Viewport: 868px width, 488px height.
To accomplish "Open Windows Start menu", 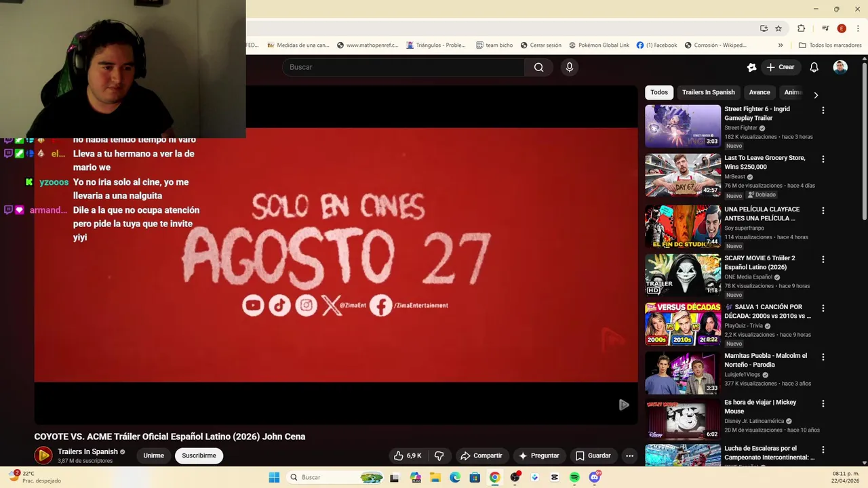I will click(274, 477).
